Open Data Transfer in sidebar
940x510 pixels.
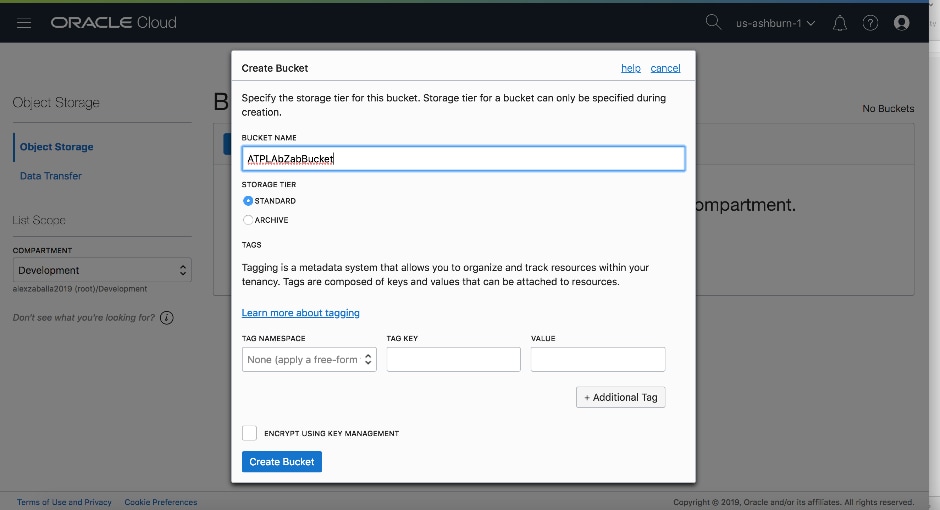tap(51, 176)
